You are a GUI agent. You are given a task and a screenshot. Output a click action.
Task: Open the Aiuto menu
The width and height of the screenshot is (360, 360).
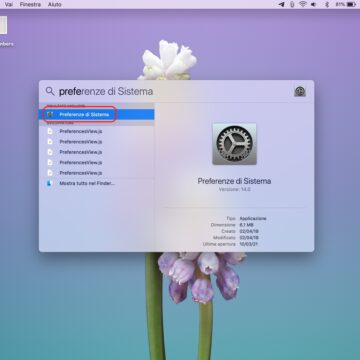coord(55,4)
